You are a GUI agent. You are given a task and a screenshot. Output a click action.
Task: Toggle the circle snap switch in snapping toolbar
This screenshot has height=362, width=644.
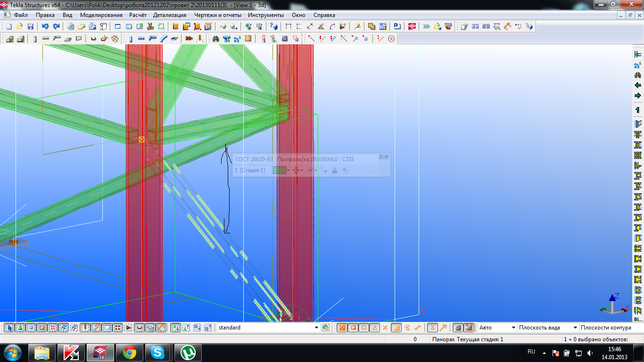click(364, 328)
